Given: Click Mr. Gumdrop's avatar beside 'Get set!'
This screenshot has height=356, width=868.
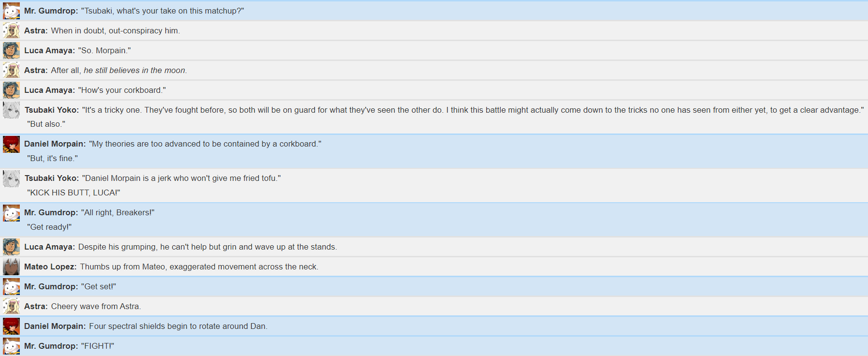Looking at the screenshot, I should click(x=12, y=287).
